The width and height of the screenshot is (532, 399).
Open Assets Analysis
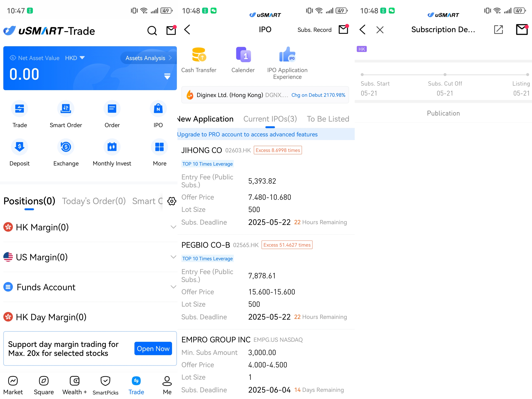tap(148, 58)
